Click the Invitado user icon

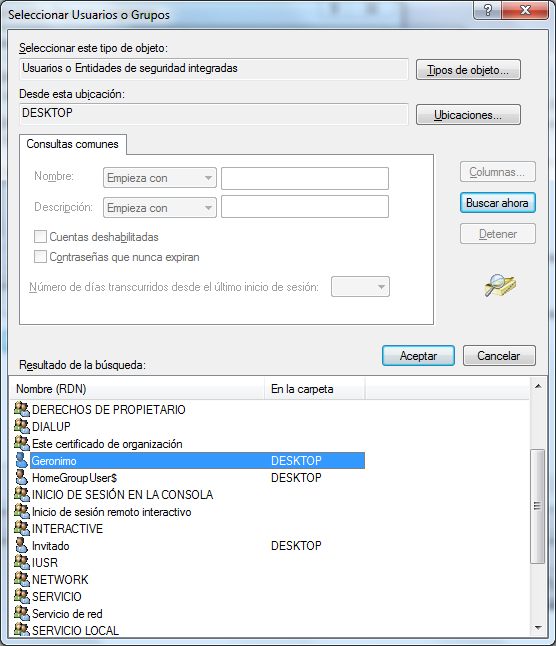[x=21, y=545]
